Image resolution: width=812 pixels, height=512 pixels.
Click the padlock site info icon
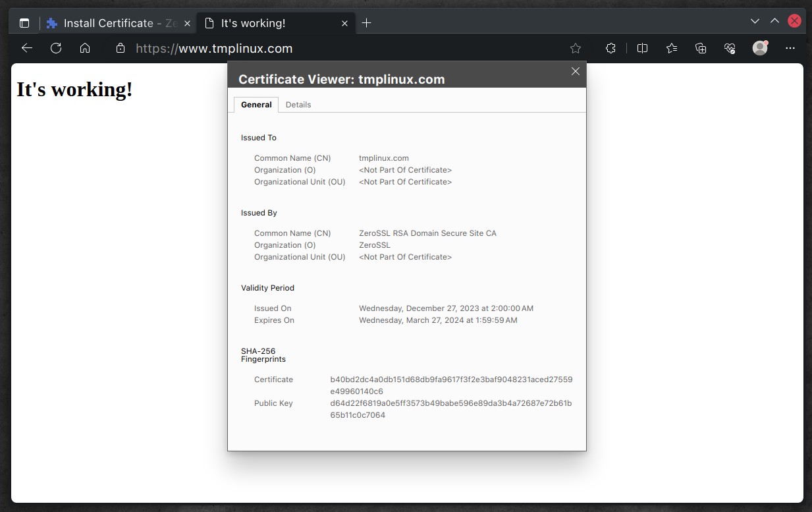point(120,48)
